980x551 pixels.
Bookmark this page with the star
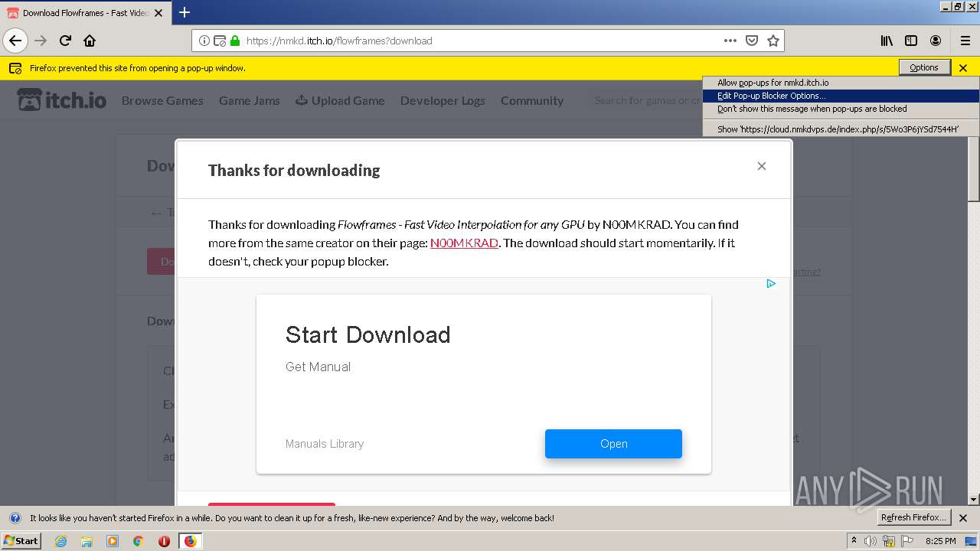[x=773, y=41]
